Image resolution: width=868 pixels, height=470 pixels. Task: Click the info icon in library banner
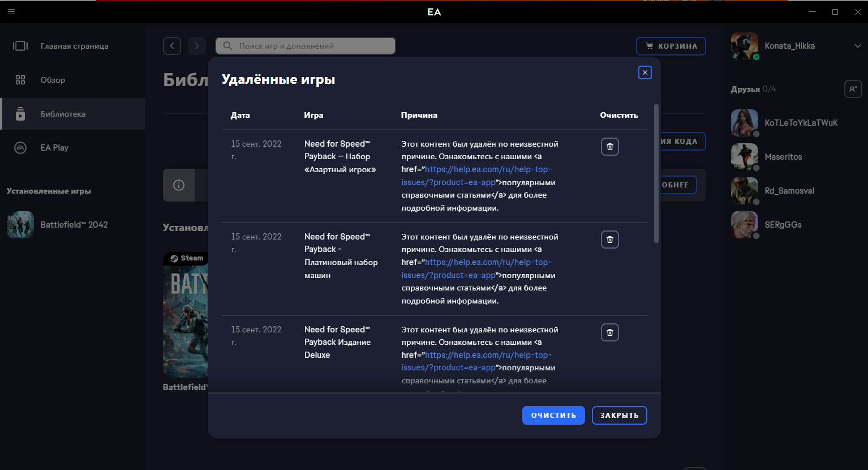pyautogui.click(x=179, y=185)
